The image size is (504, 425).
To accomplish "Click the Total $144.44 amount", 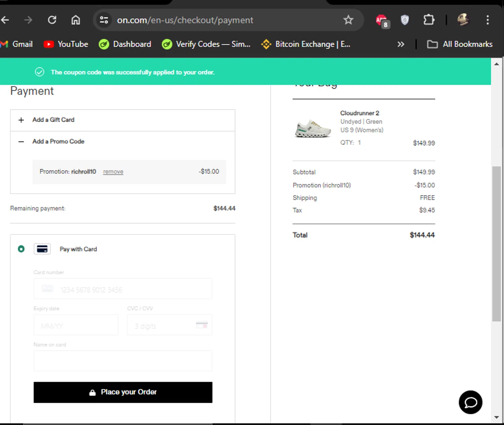I will coord(422,235).
